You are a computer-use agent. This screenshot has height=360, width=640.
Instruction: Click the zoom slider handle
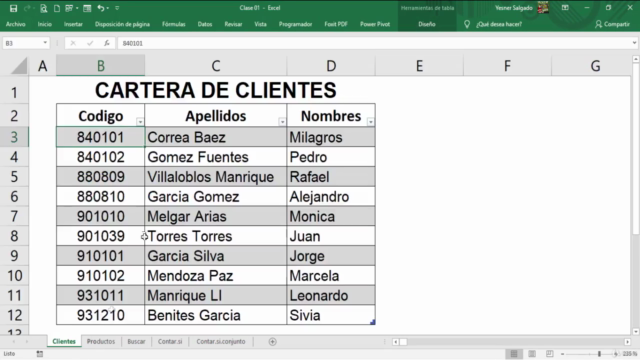(x=599, y=354)
